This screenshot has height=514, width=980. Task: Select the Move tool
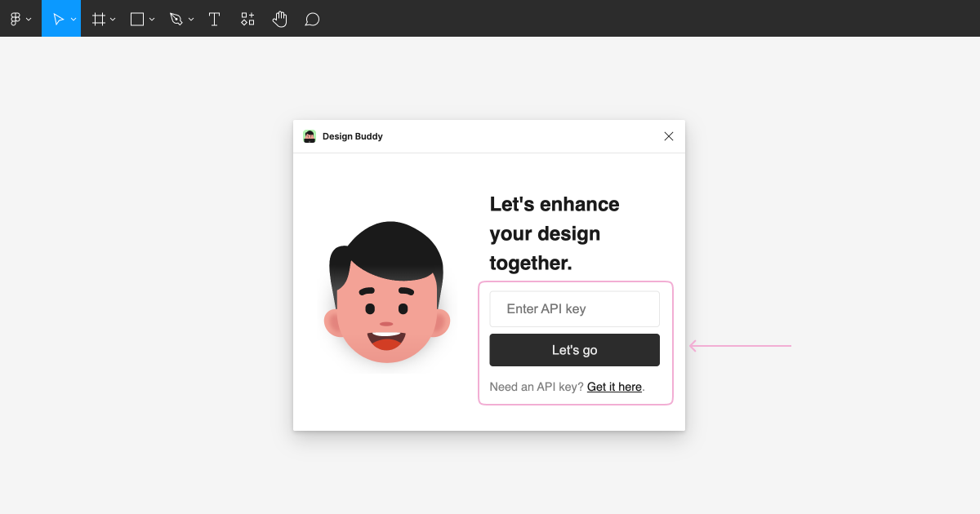click(x=57, y=18)
